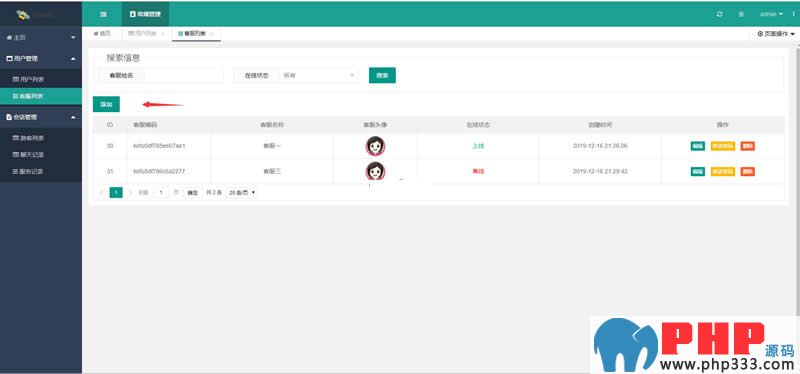Select the 客服管理 top navigation item
800x374 pixels.
click(x=145, y=14)
